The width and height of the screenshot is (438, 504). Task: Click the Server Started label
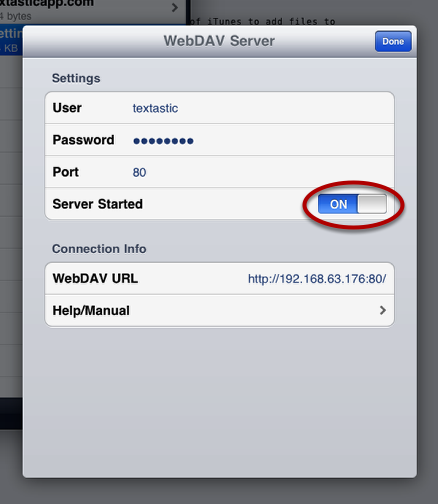click(98, 204)
